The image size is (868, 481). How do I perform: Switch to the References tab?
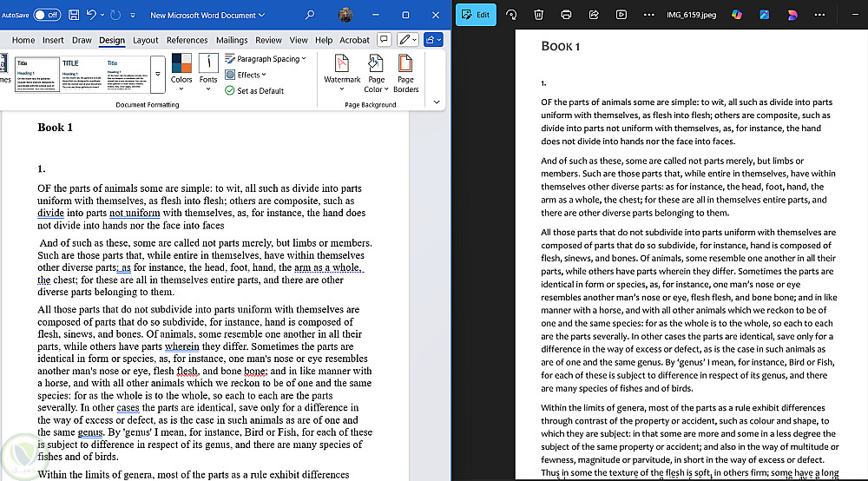187,40
